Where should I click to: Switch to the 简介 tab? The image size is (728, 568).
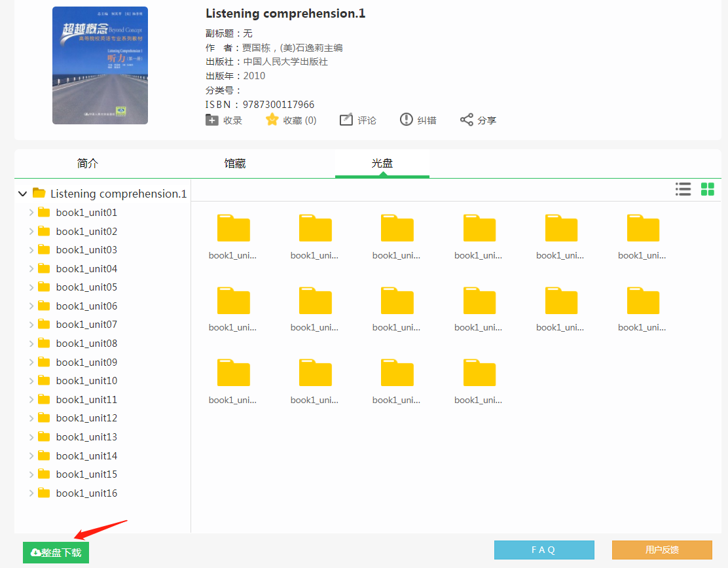coord(88,164)
